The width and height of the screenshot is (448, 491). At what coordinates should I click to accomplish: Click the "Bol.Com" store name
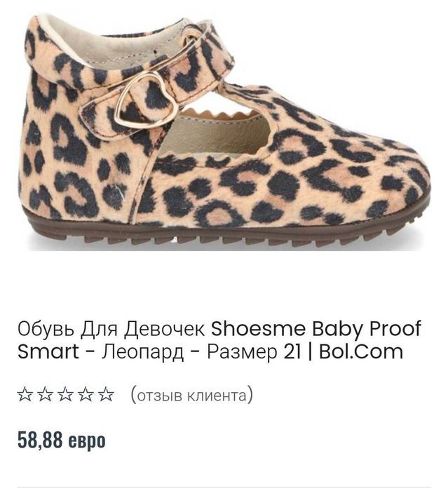tap(360, 351)
